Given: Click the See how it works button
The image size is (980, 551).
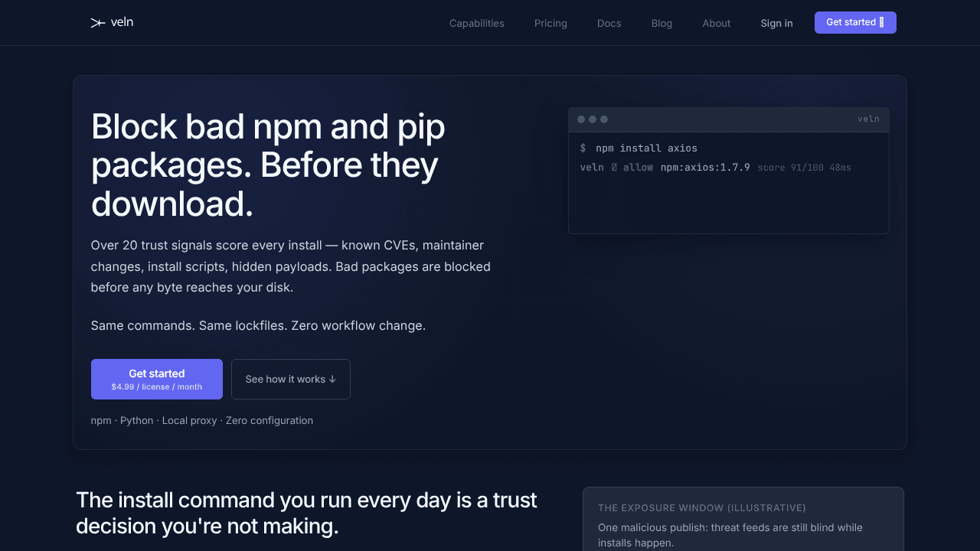Looking at the screenshot, I should [291, 379].
